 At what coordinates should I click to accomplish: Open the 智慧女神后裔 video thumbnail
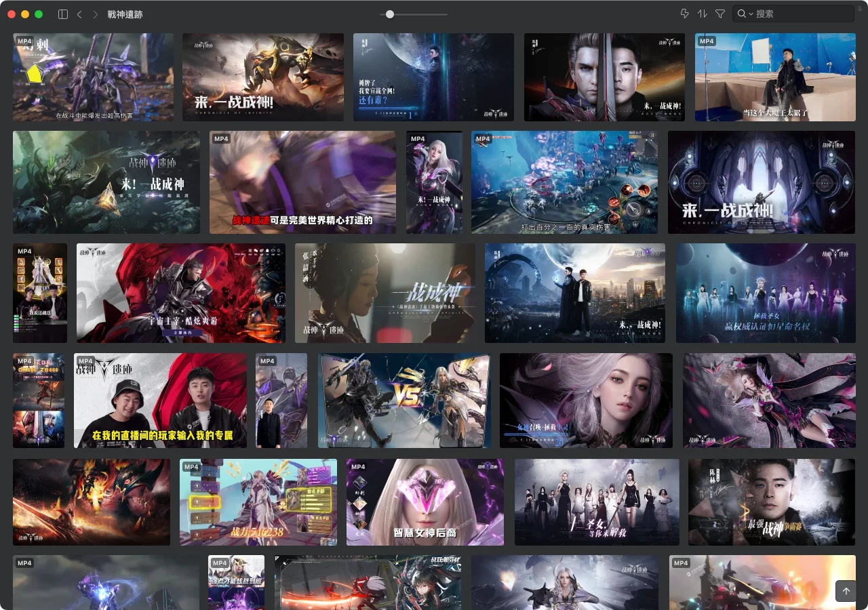pyautogui.click(x=425, y=502)
